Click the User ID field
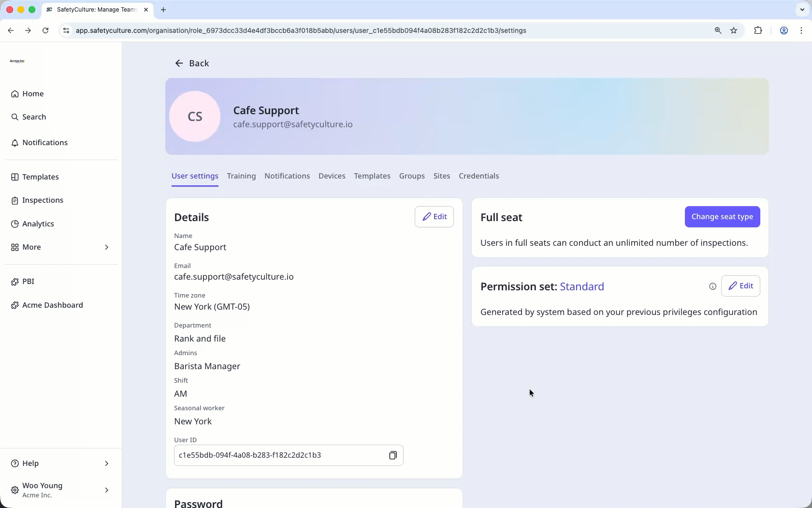Viewport: 812px width, 508px height. 289,455
